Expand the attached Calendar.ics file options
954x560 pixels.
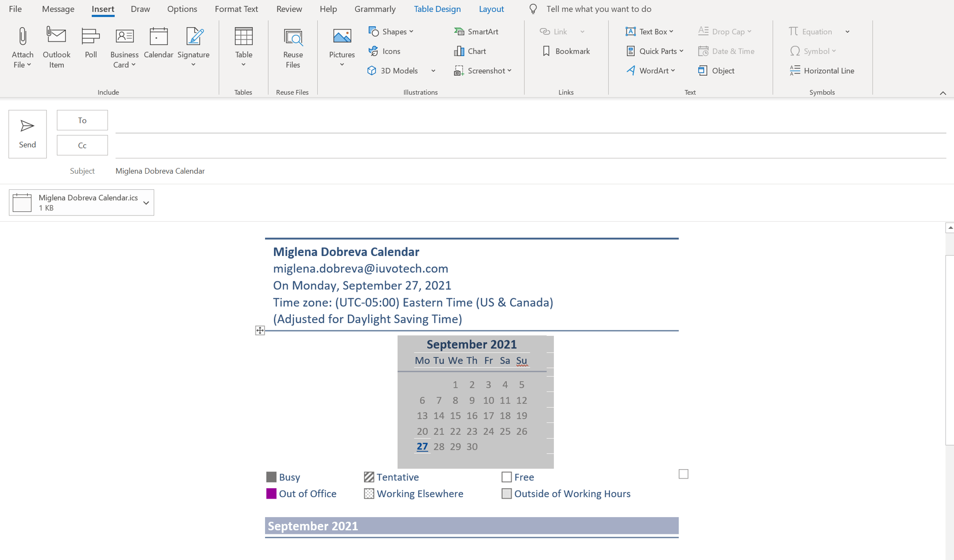coord(146,202)
